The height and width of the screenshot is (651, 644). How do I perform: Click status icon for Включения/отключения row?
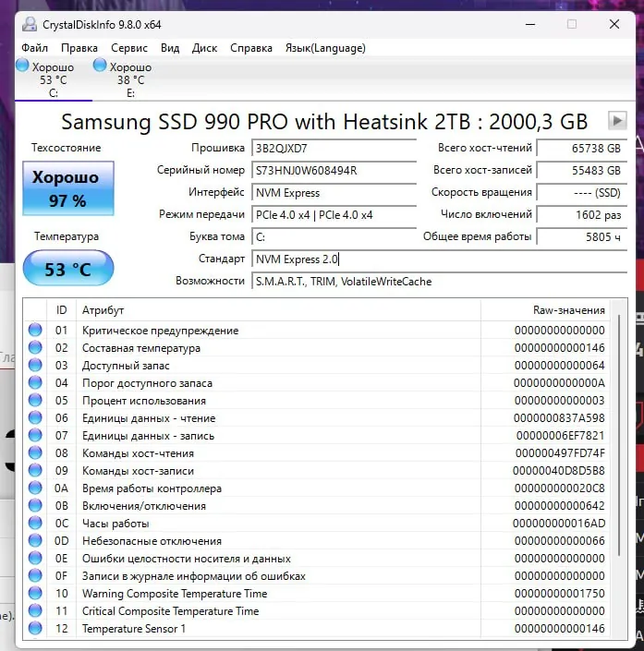pos(35,505)
